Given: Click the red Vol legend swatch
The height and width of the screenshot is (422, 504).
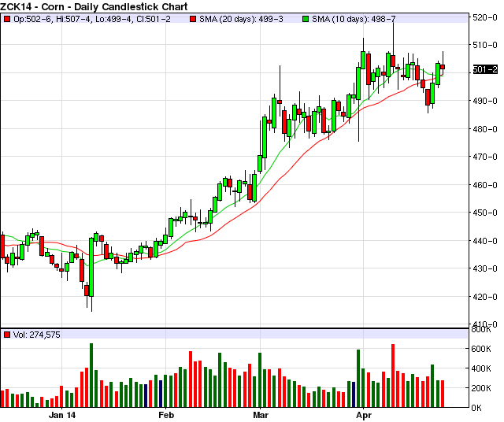Looking at the screenshot, I should 7,335.
